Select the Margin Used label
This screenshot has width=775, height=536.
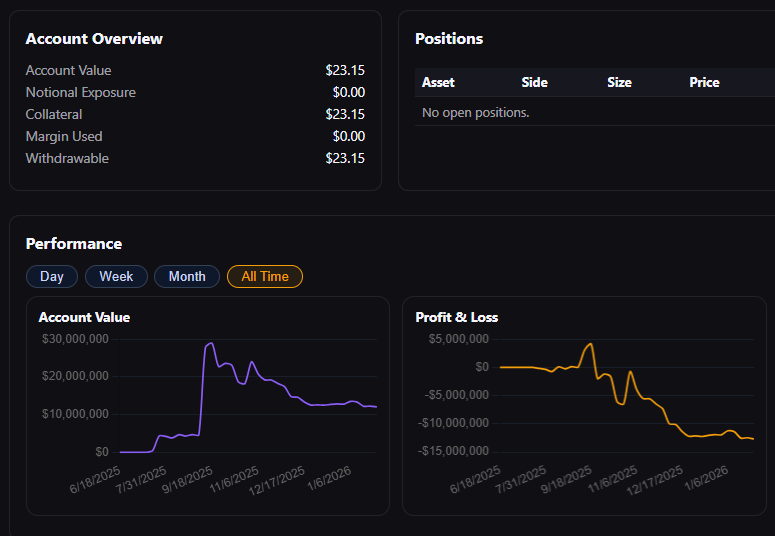64,136
